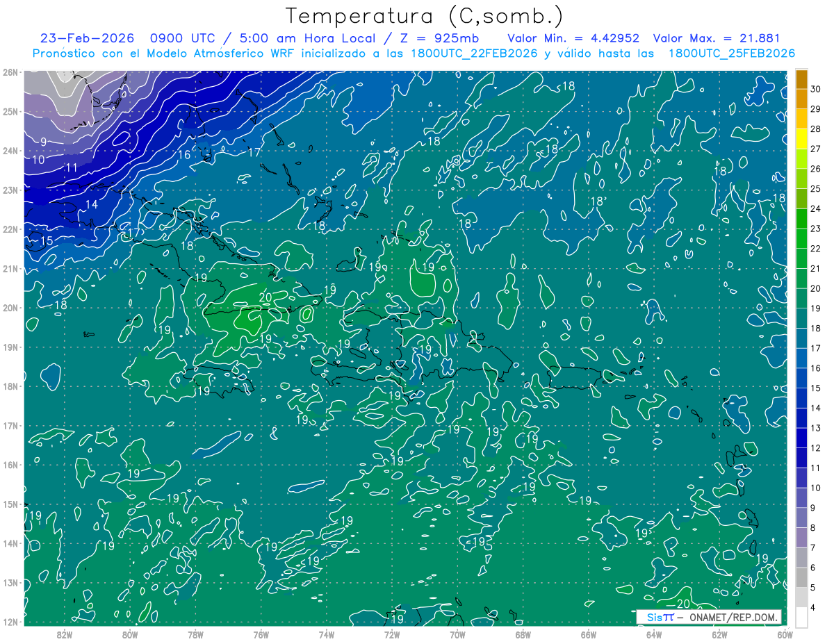This screenshot has width=834, height=644.
Task: Click the "78W" longitude axis label
Action: coord(195,634)
